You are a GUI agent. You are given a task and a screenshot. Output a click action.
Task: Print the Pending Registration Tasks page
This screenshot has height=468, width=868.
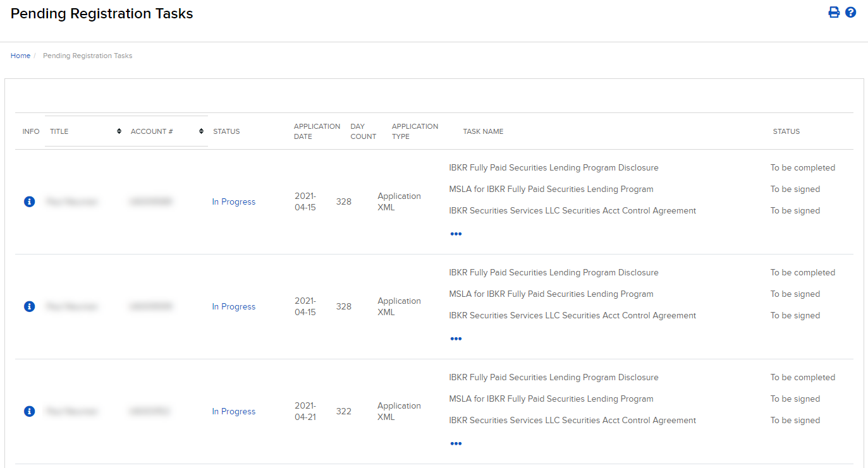(x=834, y=12)
